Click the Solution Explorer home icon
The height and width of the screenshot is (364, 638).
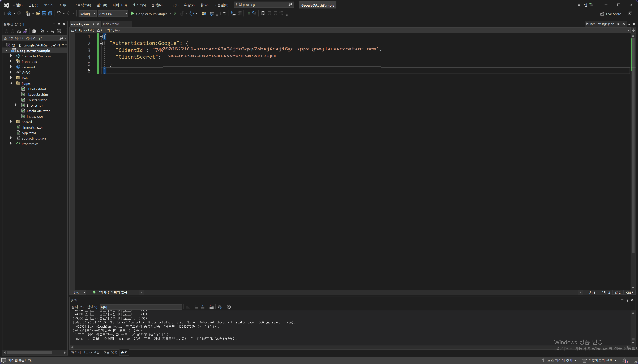(19, 31)
